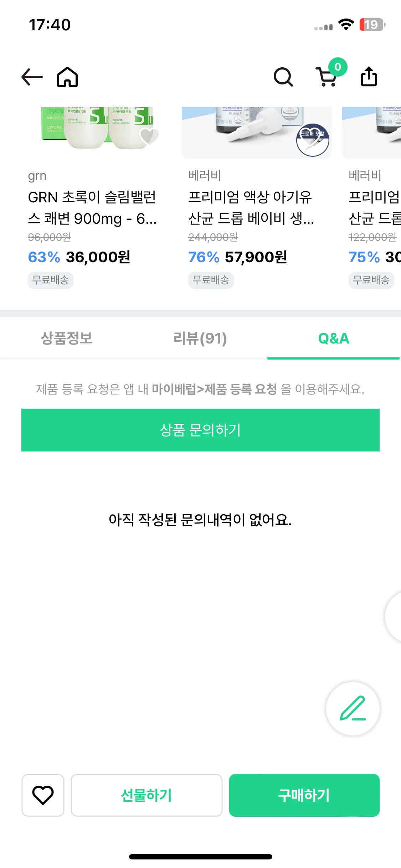Open search with magnifier icon
Viewport: 401px width, 868px height.
pos(283,77)
